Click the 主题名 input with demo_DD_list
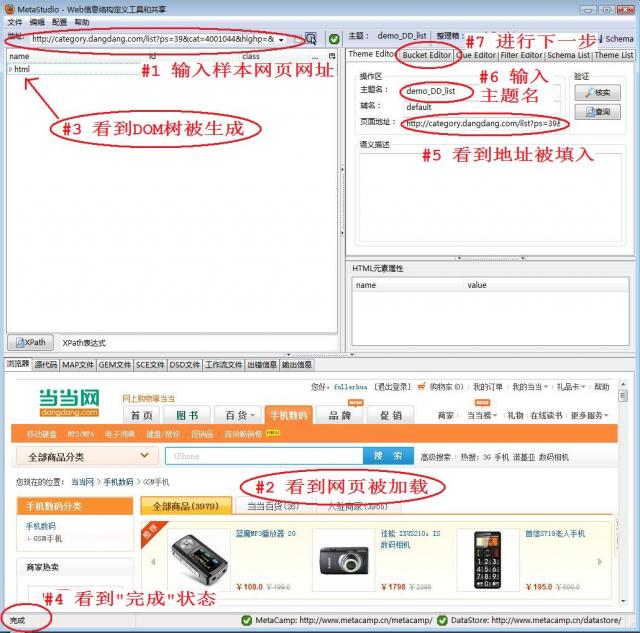This screenshot has height=633, width=640. (481, 91)
